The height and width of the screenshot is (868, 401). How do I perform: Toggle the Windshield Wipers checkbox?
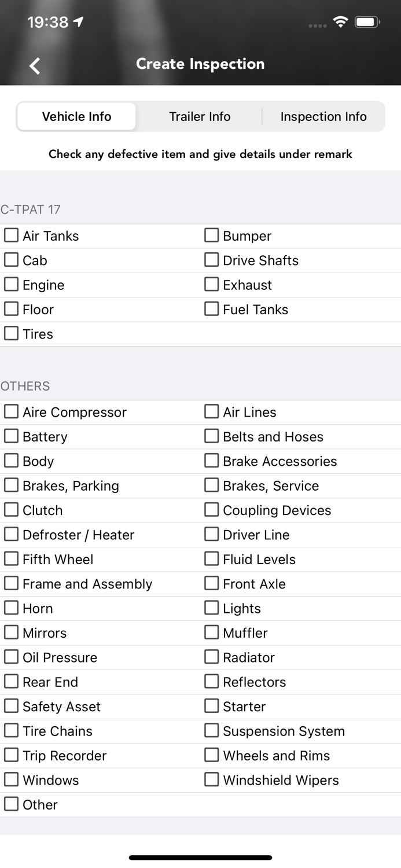[212, 779]
